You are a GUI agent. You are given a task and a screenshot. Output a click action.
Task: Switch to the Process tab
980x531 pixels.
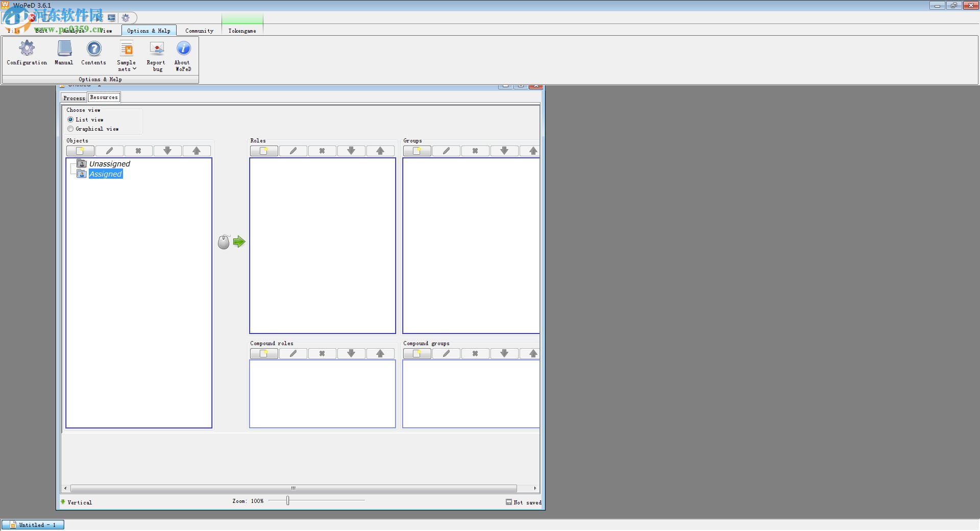[x=74, y=98]
